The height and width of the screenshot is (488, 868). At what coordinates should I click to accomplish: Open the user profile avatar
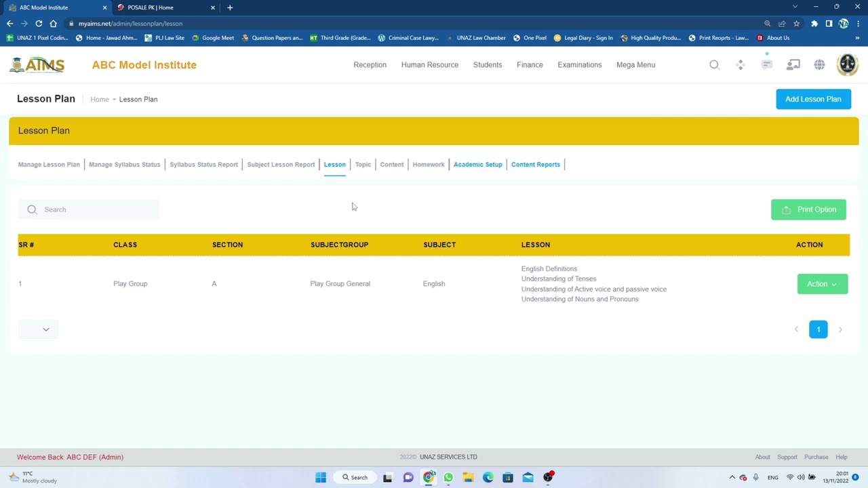pos(848,65)
